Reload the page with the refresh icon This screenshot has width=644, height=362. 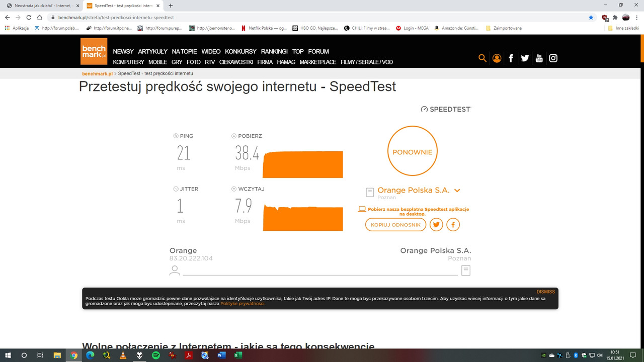pyautogui.click(x=29, y=17)
